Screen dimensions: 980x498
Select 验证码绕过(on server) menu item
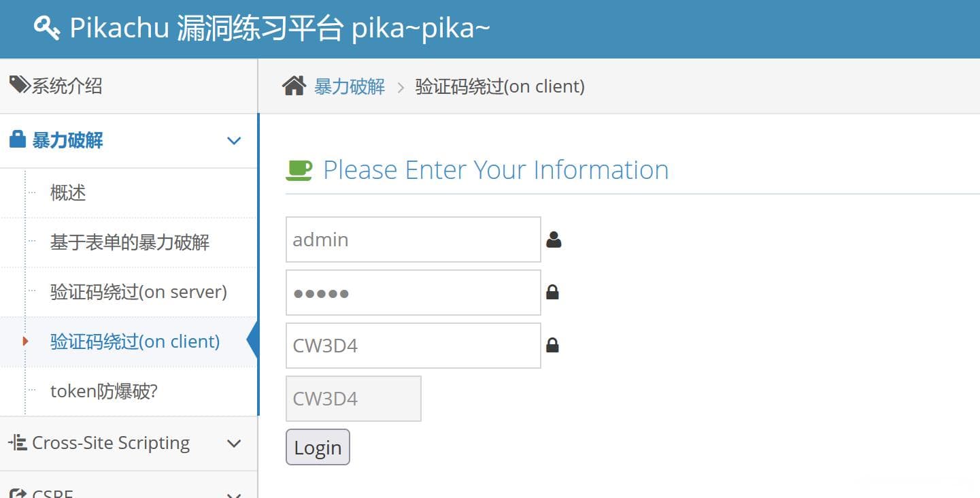[139, 292]
